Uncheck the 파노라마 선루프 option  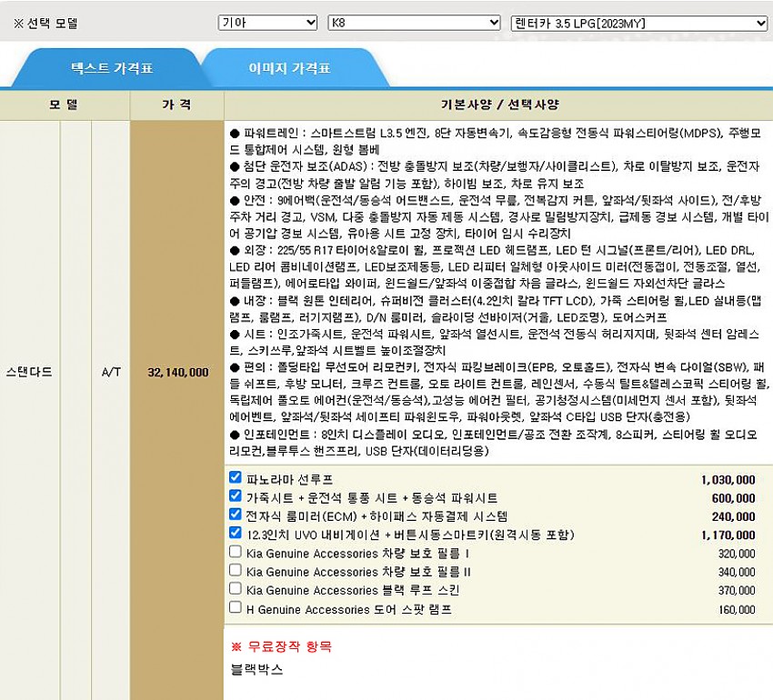coord(236,477)
